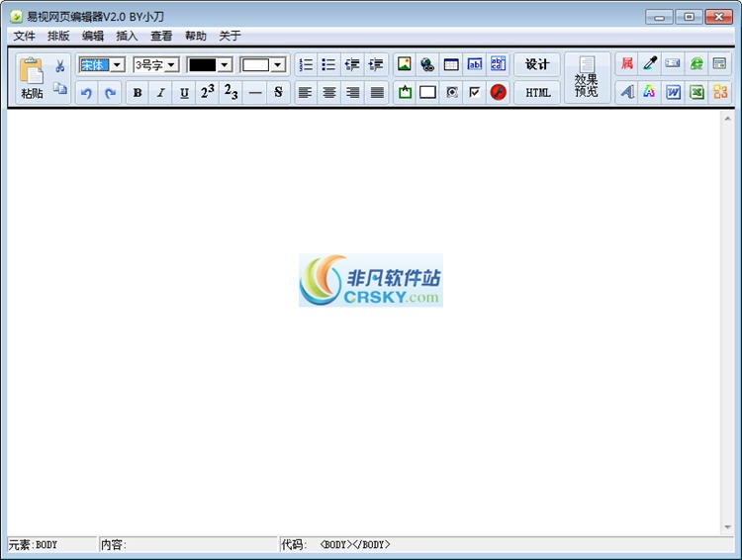Insert a Flash object
The width and height of the screenshot is (742, 560).
pyautogui.click(x=498, y=92)
